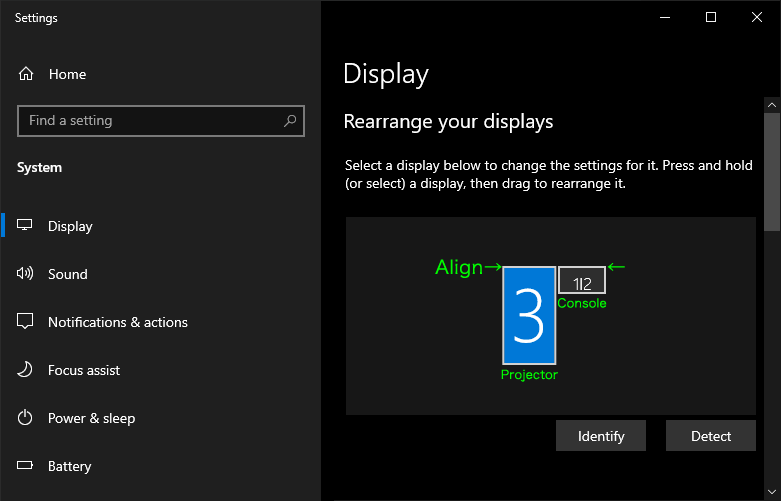Click the Sound speaker icon

click(x=25, y=273)
